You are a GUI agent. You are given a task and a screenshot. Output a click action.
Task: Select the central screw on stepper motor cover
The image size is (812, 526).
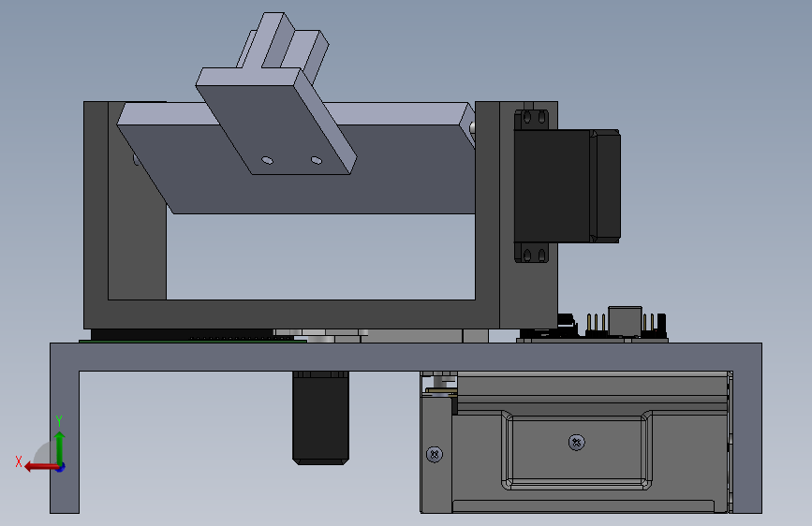(x=576, y=443)
